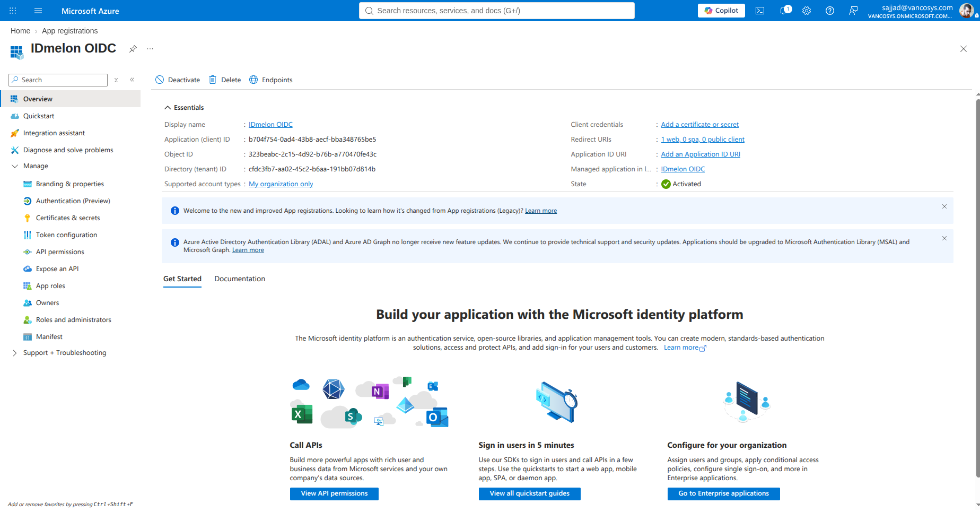Go to Branding & properties
Viewport: 980px width, 512px height.
tap(70, 184)
